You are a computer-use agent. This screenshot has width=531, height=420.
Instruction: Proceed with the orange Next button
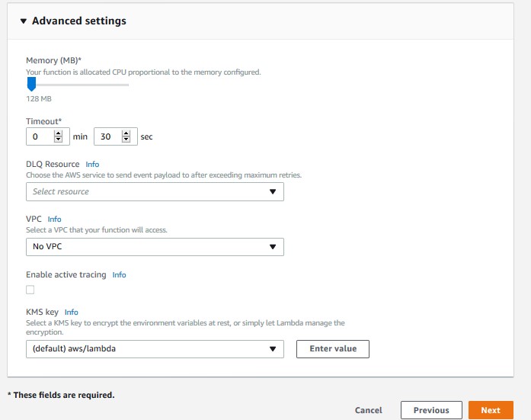tap(491, 410)
